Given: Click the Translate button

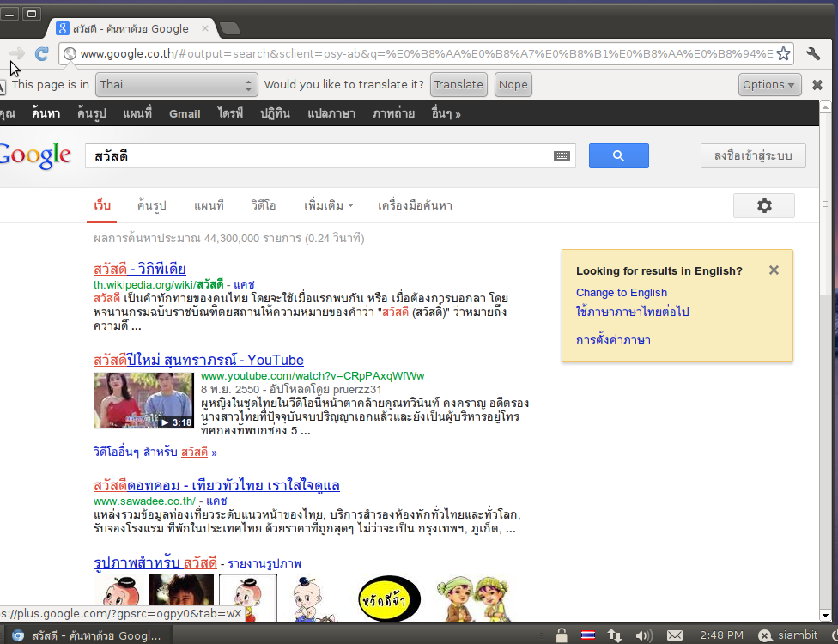Looking at the screenshot, I should [x=458, y=85].
